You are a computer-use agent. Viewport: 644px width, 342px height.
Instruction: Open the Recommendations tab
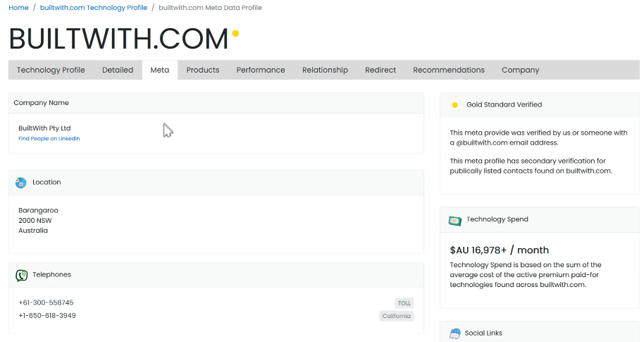pyautogui.click(x=449, y=70)
